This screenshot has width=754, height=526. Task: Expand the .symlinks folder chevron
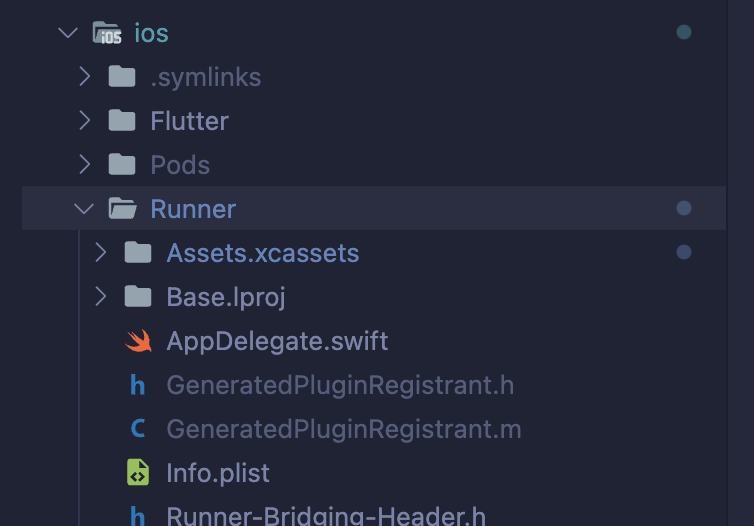(x=85, y=77)
